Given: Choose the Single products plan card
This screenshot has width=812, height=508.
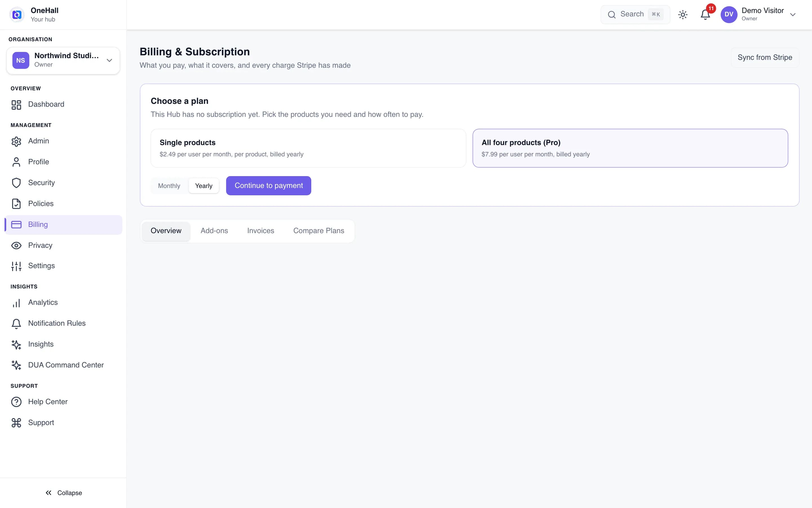Looking at the screenshot, I should click(x=308, y=148).
